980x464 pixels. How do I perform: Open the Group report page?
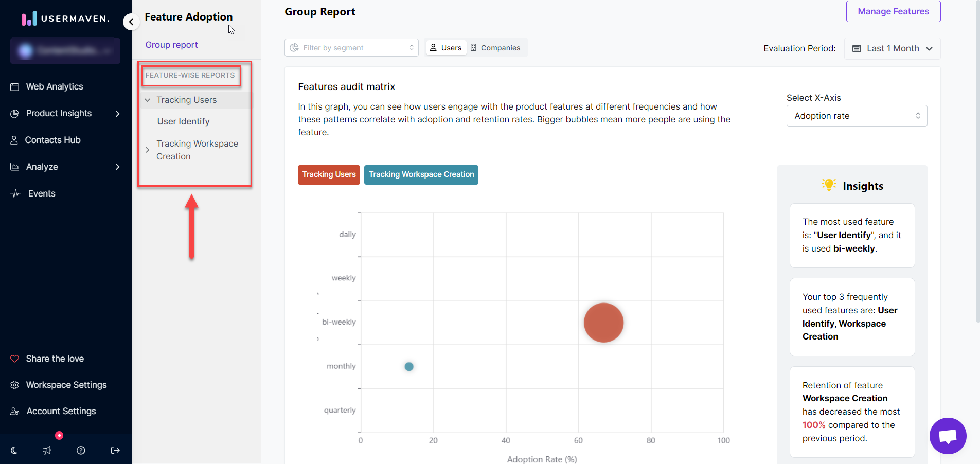(x=171, y=45)
